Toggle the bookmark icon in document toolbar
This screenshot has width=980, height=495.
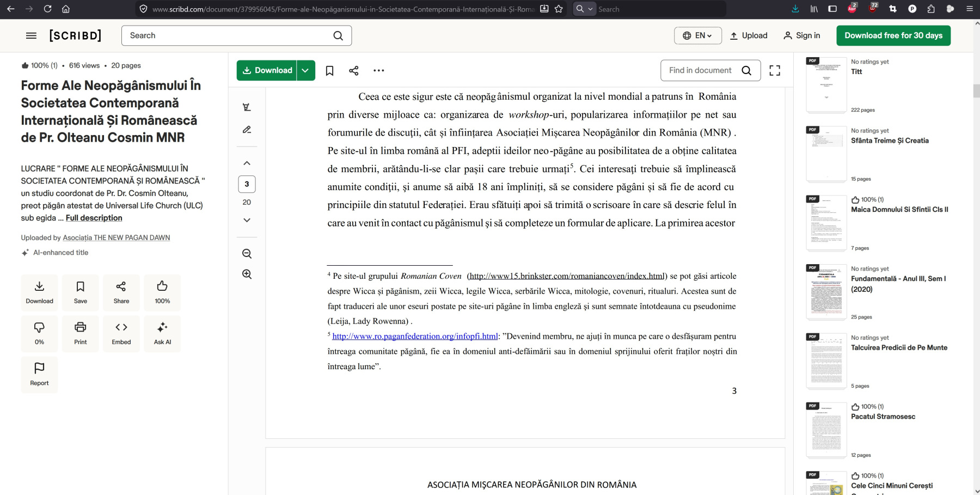329,70
